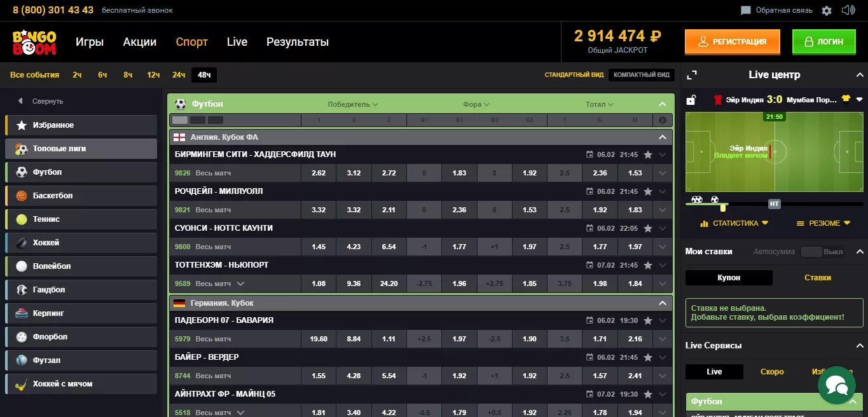This screenshot has height=417, width=868.
Task: Select Топовые лиги in sidebar
Action: tap(81, 149)
